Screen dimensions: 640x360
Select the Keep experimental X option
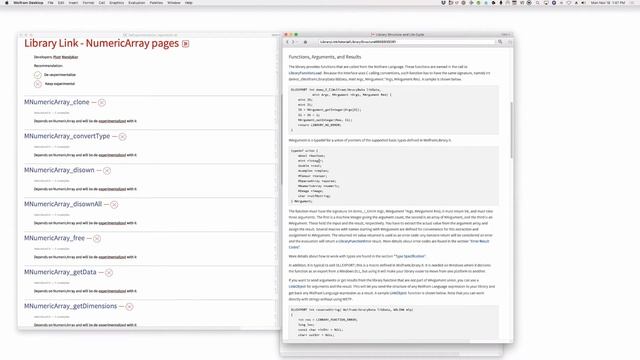tap(38, 84)
